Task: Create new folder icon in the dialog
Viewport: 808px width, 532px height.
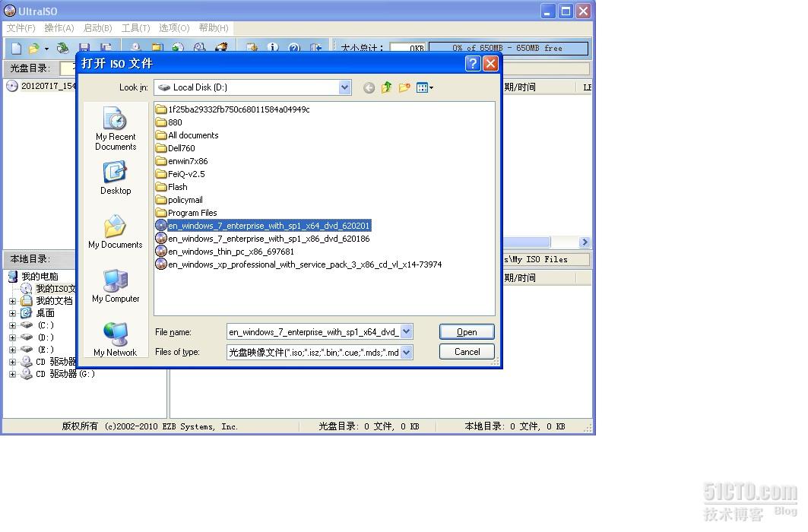Action: point(404,87)
